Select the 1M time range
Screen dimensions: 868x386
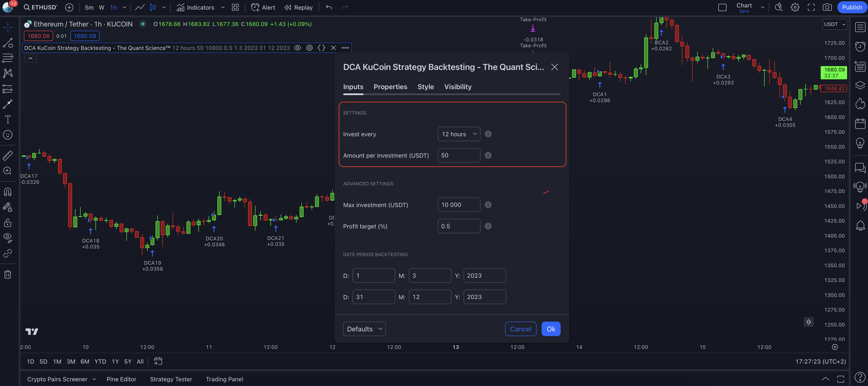point(57,361)
